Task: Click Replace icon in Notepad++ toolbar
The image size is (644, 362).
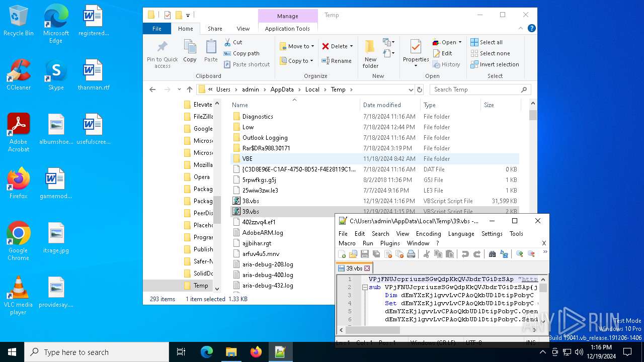Action: pos(504,254)
